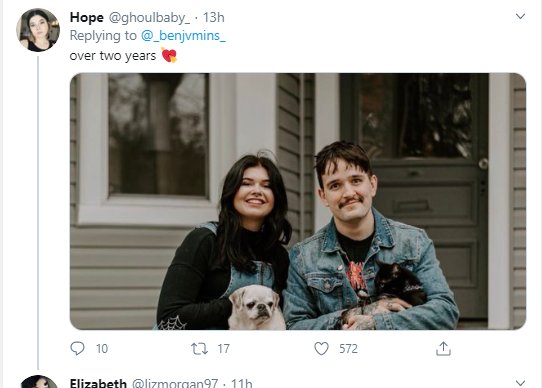542x388 pixels.
Task: Expand the chevron menu on Hope's tweet
Action: click(x=520, y=16)
